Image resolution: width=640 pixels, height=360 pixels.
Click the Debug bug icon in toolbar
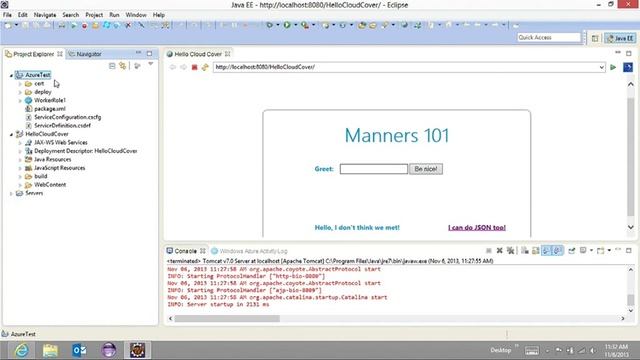pos(269,25)
